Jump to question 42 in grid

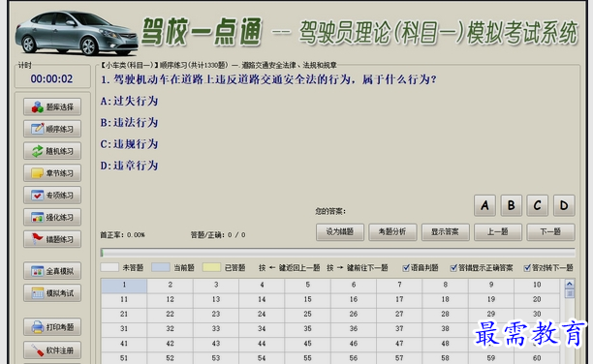pos(171,344)
